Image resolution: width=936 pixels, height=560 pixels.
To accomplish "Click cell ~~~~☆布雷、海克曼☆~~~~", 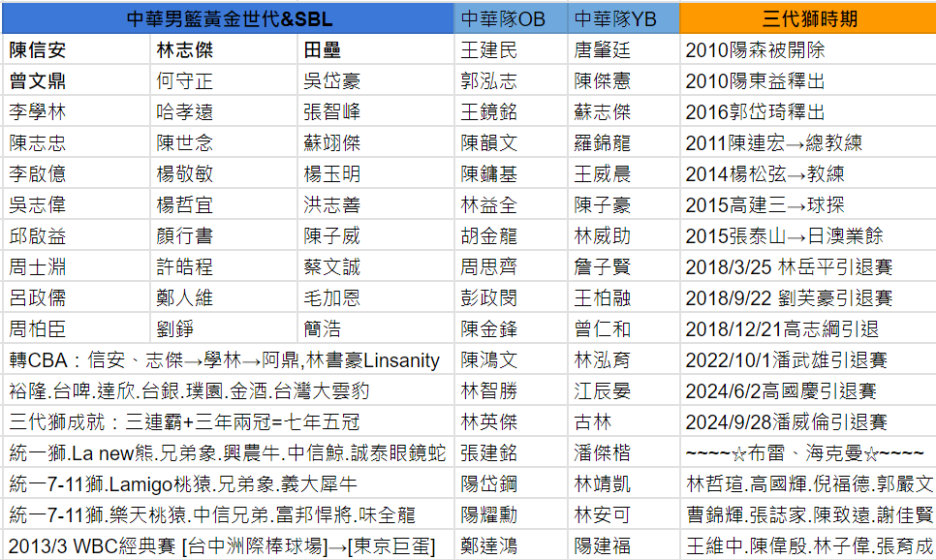I will pos(808,453).
